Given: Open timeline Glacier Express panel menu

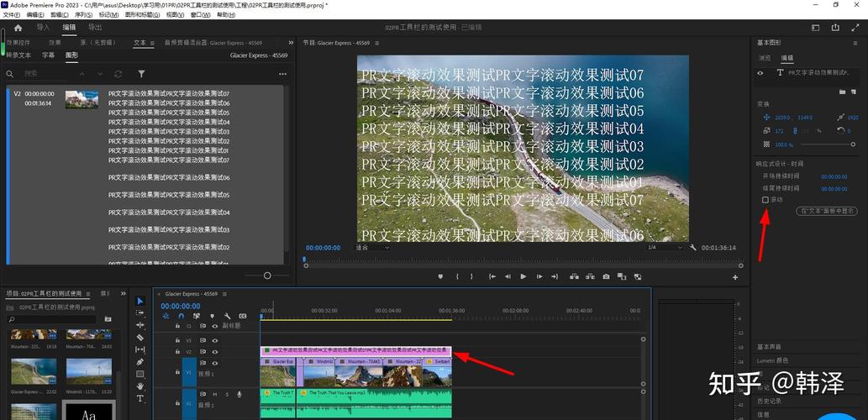Looking at the screenshot, I should point(224,294).
